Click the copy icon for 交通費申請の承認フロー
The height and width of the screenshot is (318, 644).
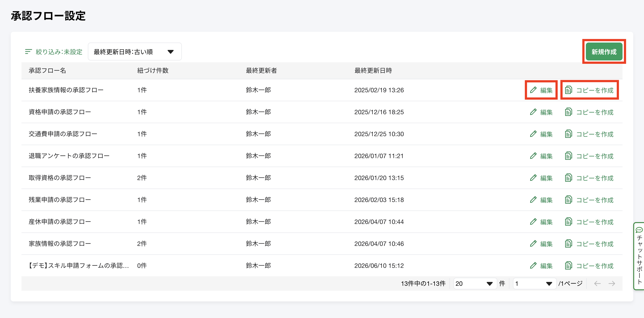pos(568,134)
